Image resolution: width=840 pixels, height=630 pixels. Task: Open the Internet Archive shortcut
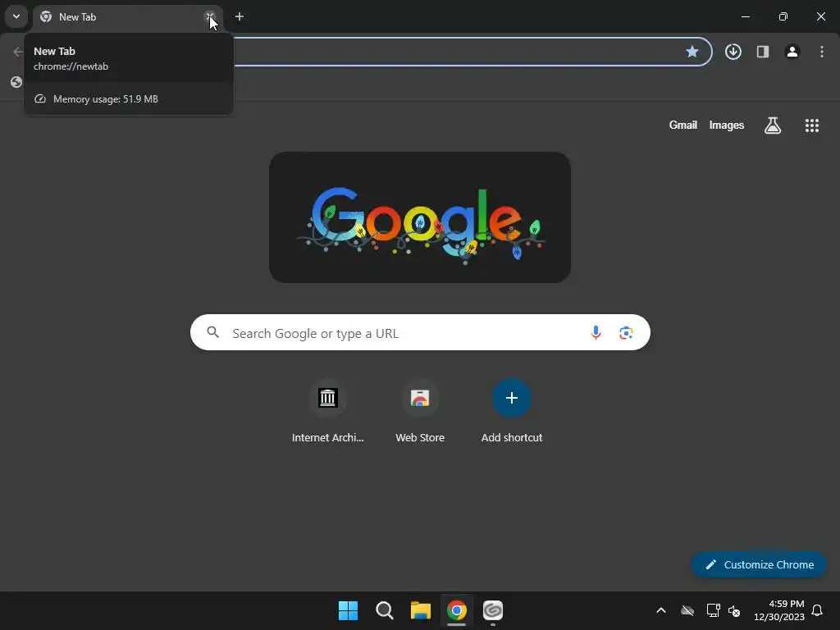328,411
